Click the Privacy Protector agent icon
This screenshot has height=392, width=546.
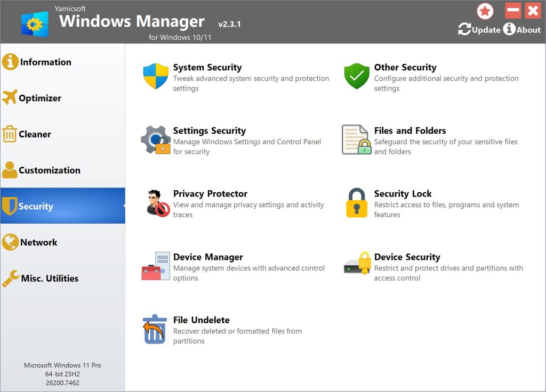click(x=157, y=203)
